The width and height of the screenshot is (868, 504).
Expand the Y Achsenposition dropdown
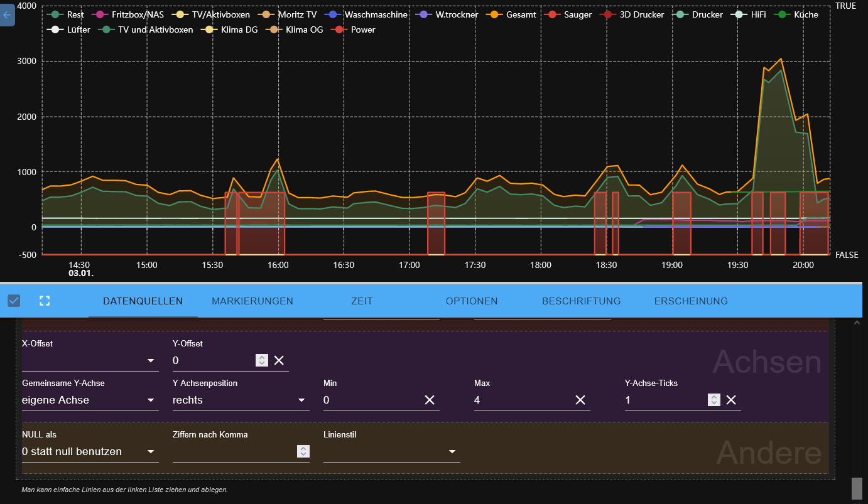241,400
